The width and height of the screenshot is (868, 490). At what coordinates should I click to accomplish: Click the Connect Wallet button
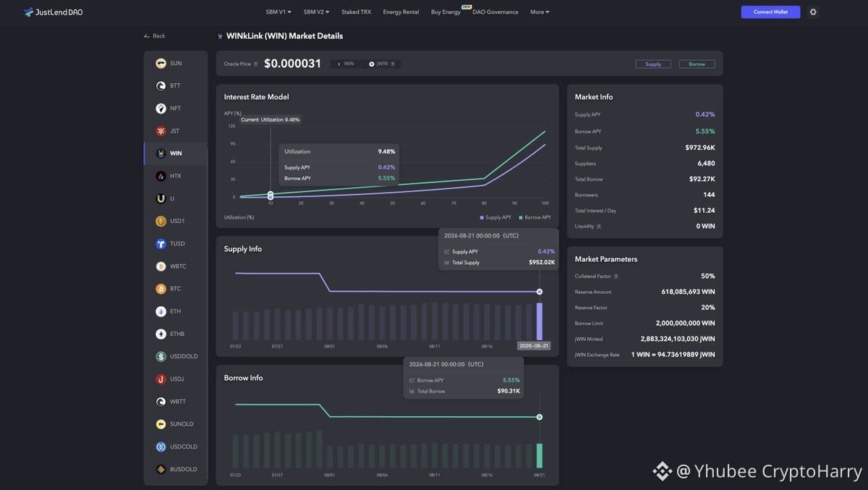tap(770, 12)
